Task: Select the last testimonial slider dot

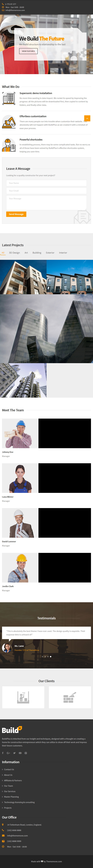Action: [x=51, y=656]
